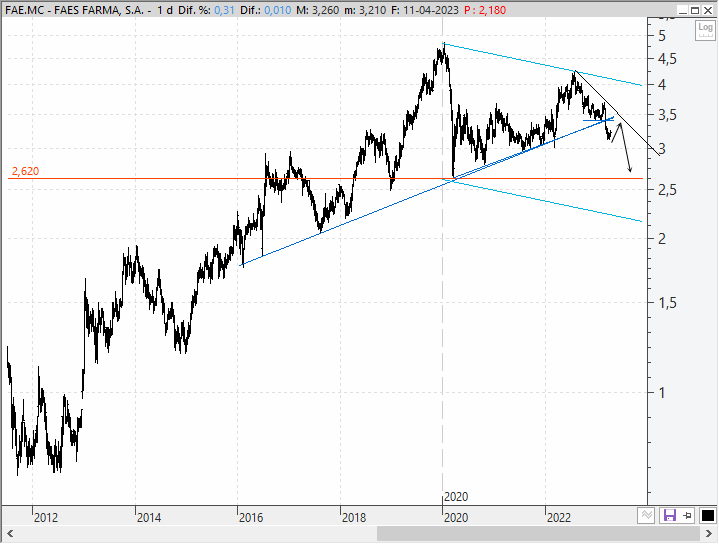Click the pushpin icon
This screenshot has width=719, height=544.
pyautogui.click(x=687, y=515)
